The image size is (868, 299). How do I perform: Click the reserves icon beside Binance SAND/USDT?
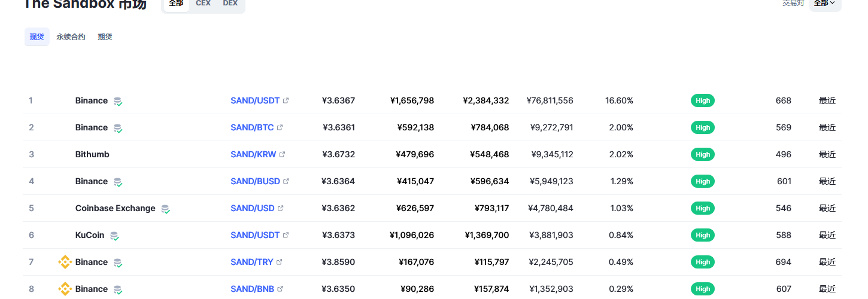118,101
